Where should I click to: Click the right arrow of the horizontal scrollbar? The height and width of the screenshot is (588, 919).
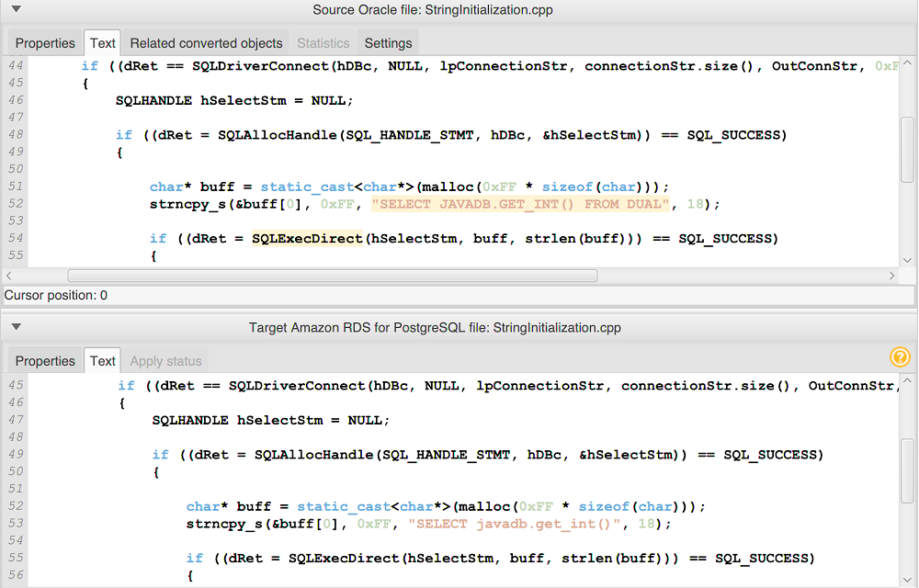pyautogui.click(x=892, y=275)
